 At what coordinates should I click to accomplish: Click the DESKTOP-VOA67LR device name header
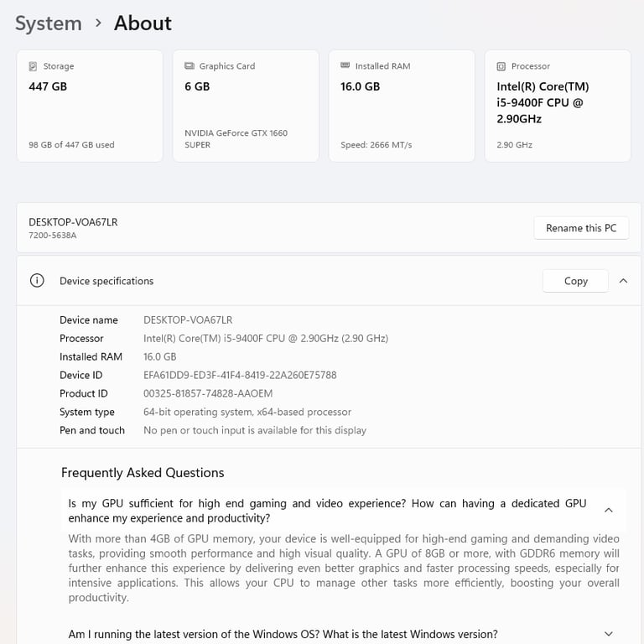tap(73, 222)
